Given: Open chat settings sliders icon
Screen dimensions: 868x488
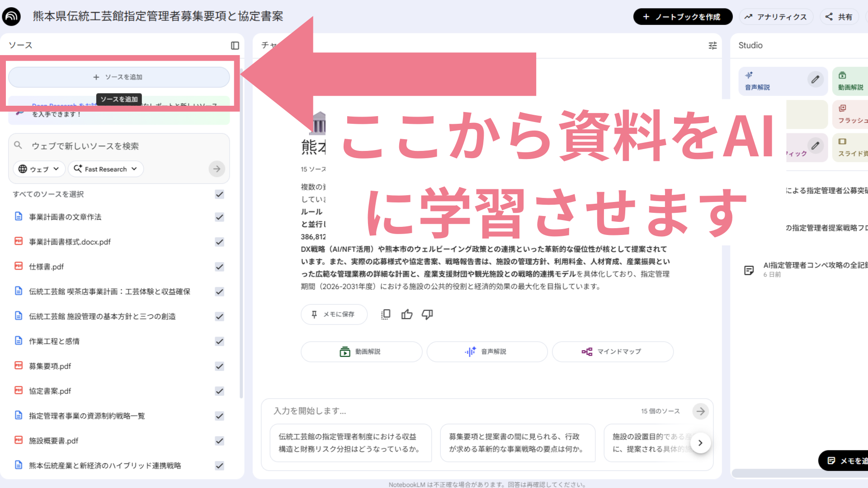Looking at the screenshot, I should (x=712, y=46).
